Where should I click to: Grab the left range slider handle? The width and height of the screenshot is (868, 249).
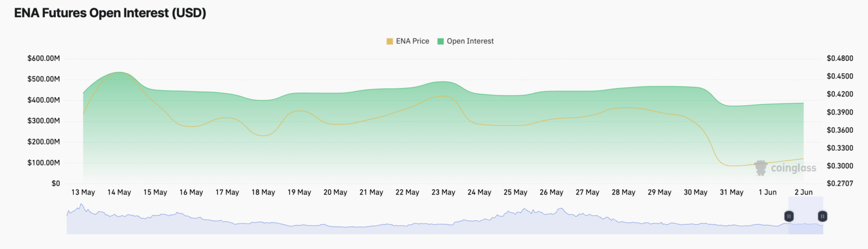pos(789,216)
